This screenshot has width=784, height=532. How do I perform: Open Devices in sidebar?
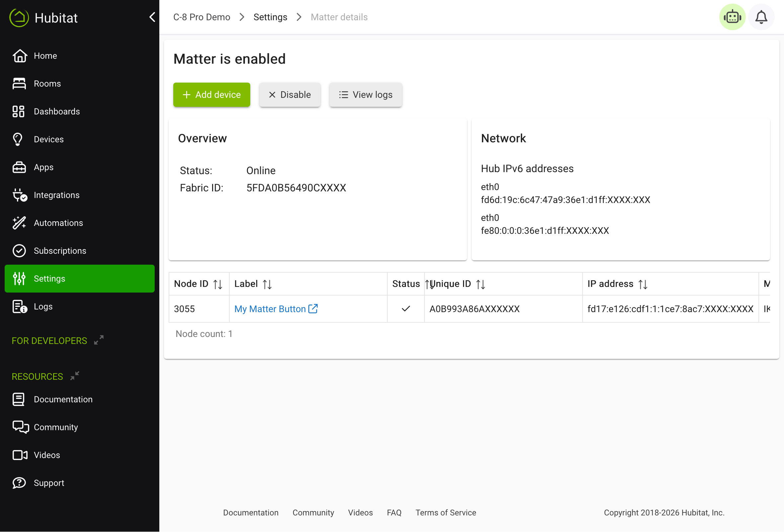pos(80,139)
